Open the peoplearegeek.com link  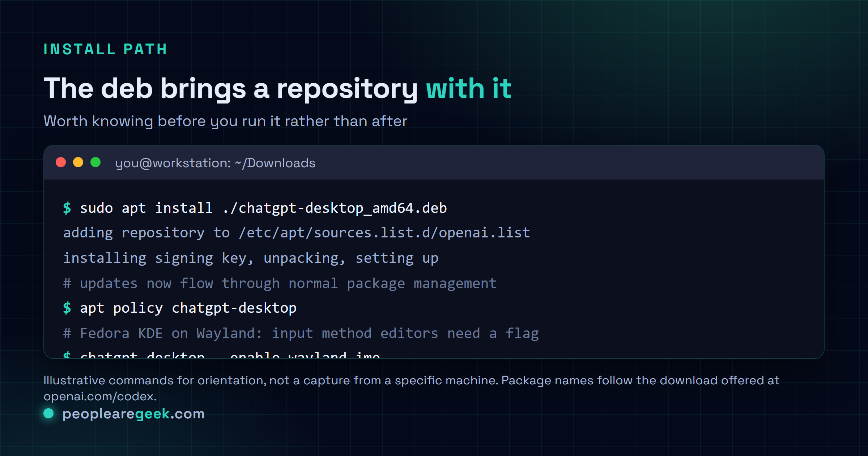pos(133,414)
